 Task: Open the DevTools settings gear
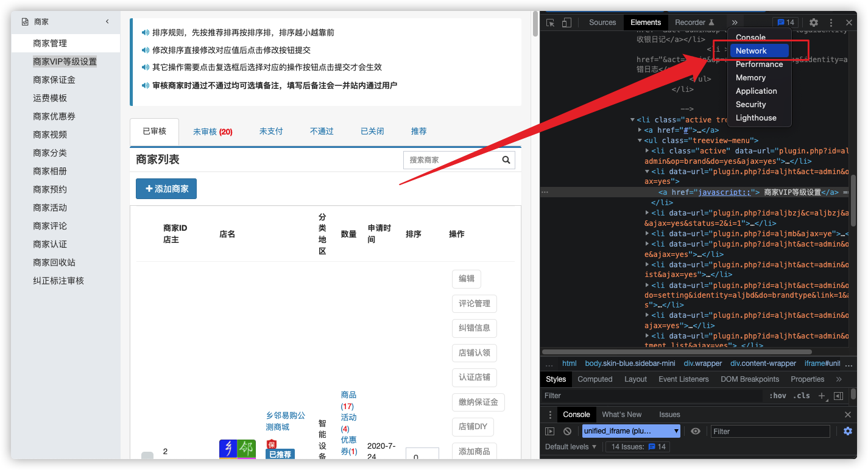[x=814, y=23]
